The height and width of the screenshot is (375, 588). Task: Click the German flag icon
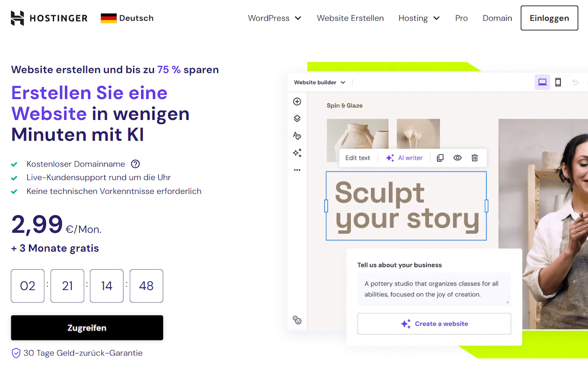[108, 18]
